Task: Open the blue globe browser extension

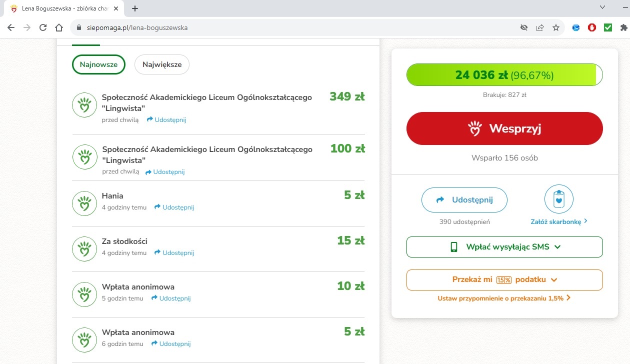Action: pos(576,28)
